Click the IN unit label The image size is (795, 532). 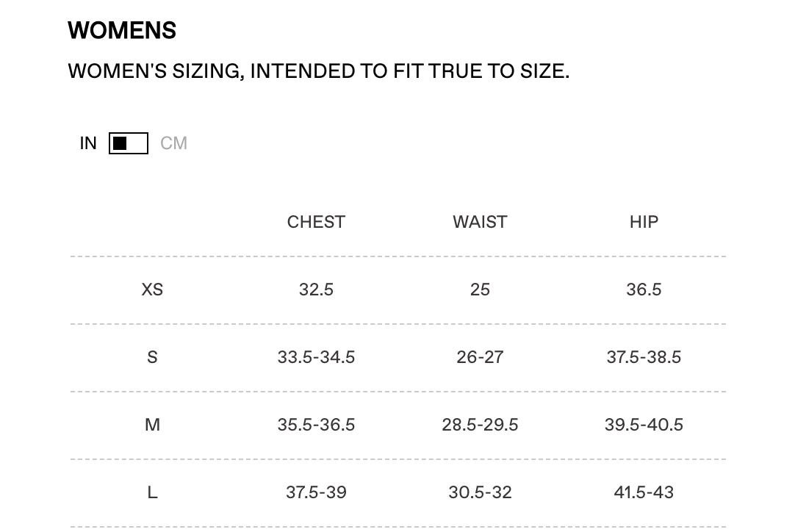tap(88, 143)
